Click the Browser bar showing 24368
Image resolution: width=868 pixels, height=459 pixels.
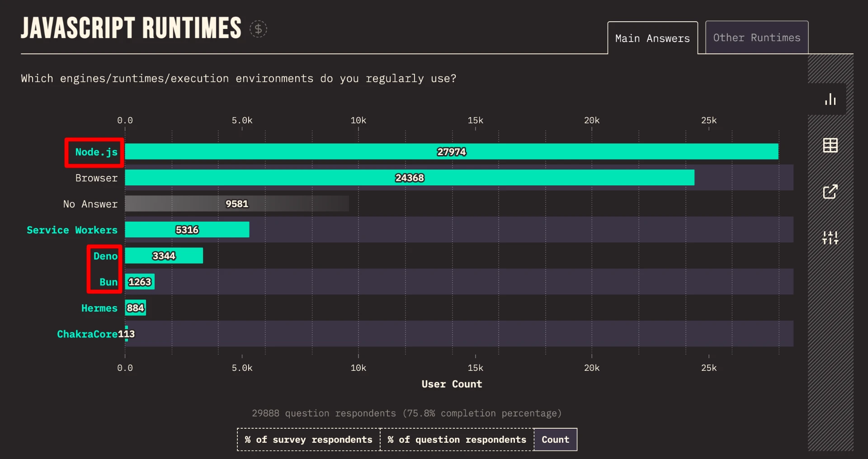point(410,178)
